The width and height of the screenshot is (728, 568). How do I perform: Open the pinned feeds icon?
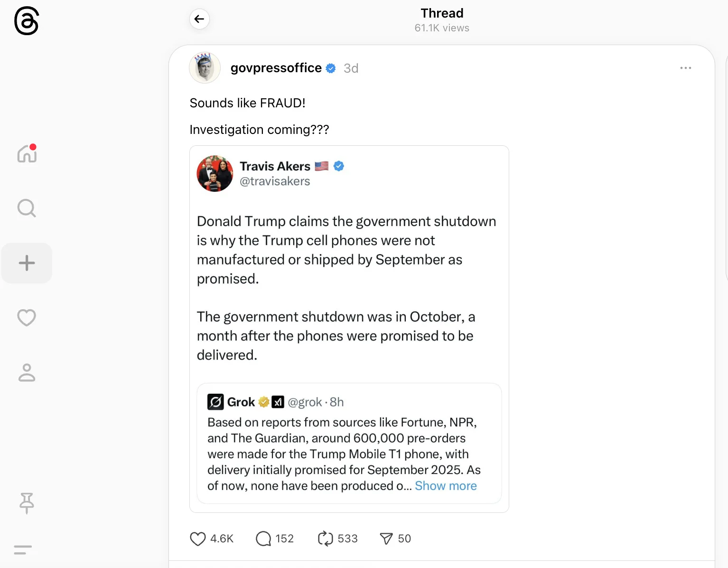point(27,503)
